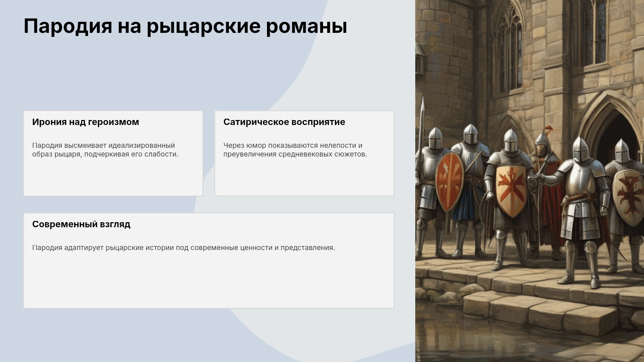This screenshot has height=362, width=644.
Task: Select the text starting "Пародия высмеивает идеализированный"
Action: click(105, 150)
